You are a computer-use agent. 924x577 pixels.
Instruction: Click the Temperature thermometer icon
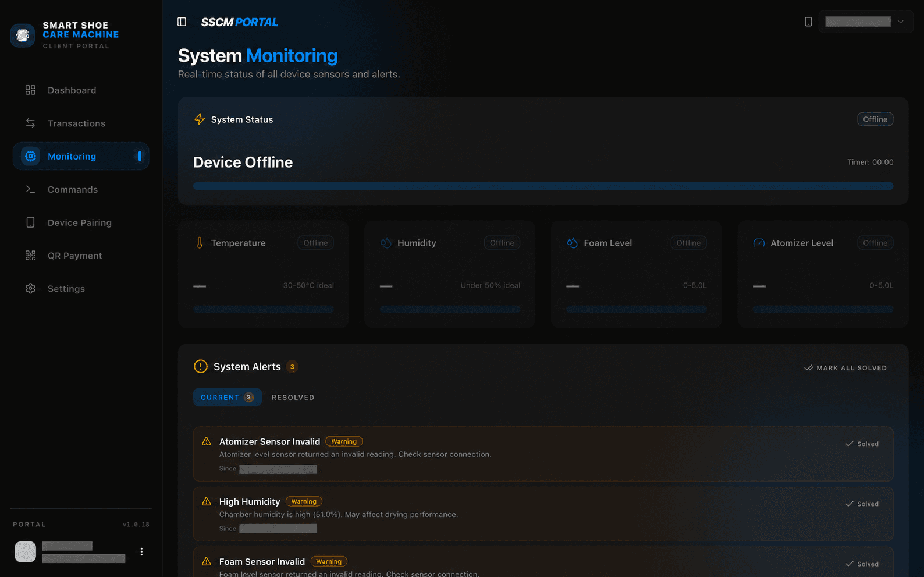[x=200, y=243]
